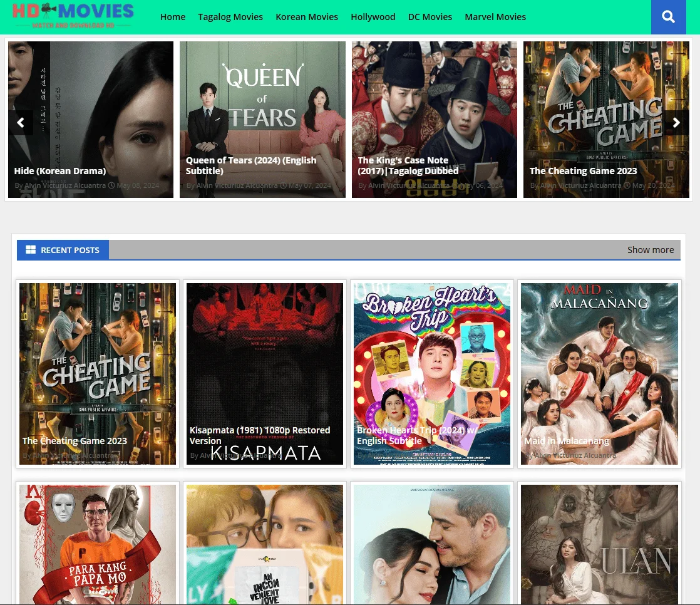
Task: Click author name under Maid in Malacanang
Action: (x=575, y=455)
